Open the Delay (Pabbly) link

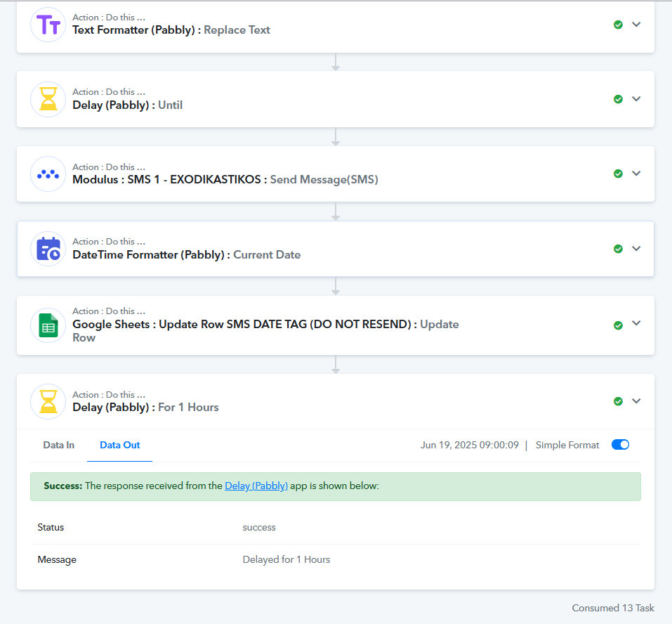256,486
